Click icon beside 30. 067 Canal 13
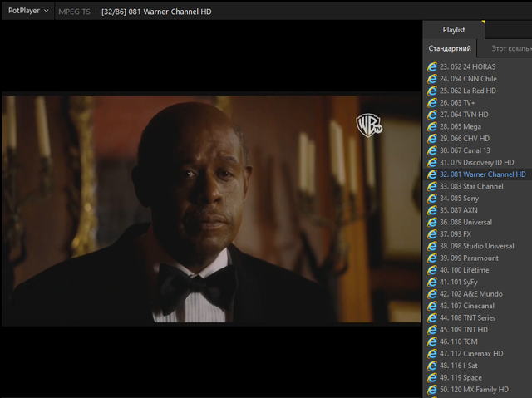The width and height of the screenshot is (532, 398). pyautogui.click(x=432, y=150)
